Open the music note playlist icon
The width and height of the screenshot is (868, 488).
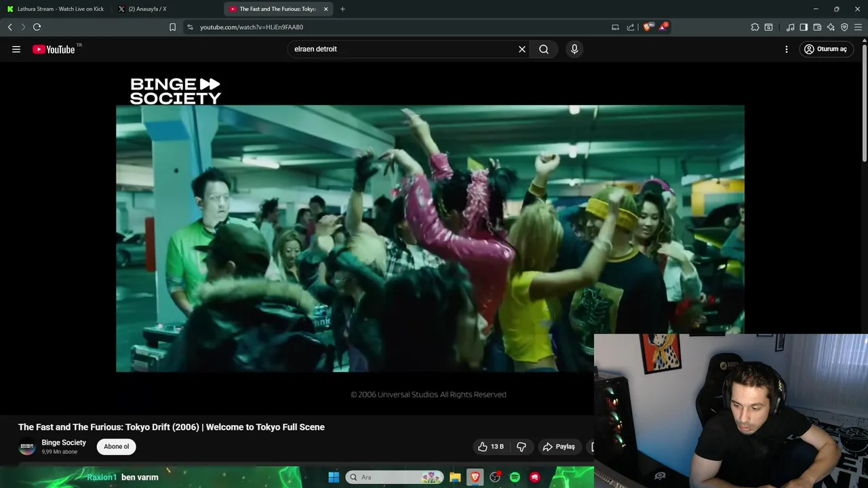790,27
